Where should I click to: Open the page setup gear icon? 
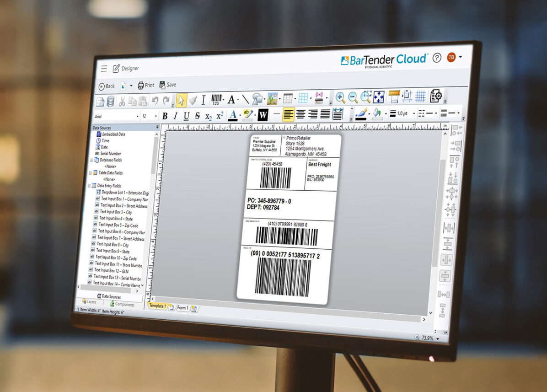436,96
